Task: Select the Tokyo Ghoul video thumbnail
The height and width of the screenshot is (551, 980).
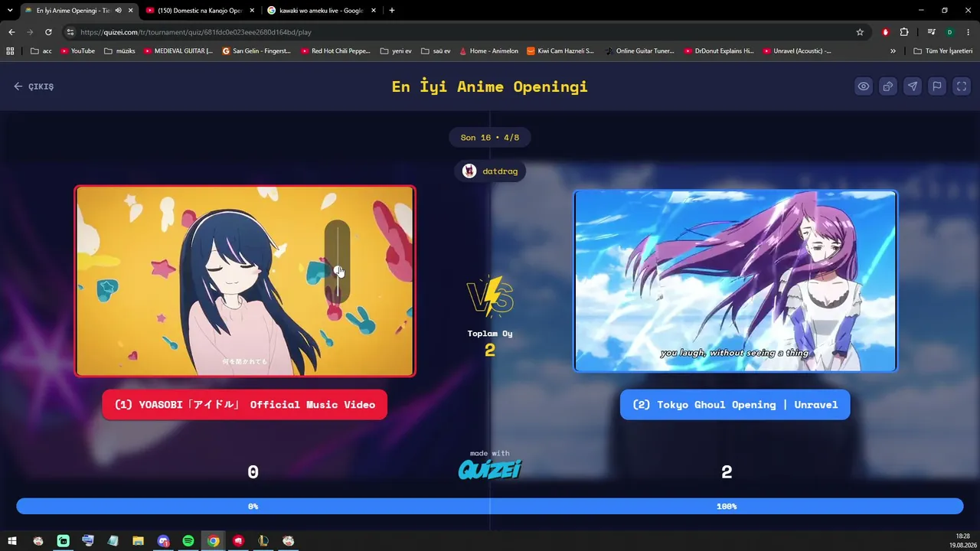Action: point(735,281)
